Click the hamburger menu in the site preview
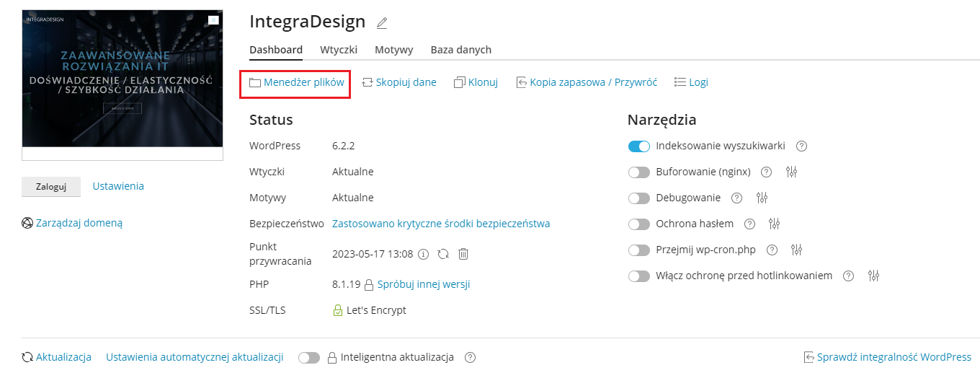 coord(213,20)
